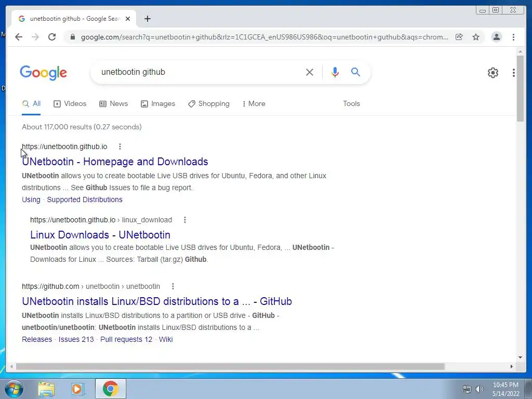Click the https://unetbootin.github.io URL text

coord(64,147)
